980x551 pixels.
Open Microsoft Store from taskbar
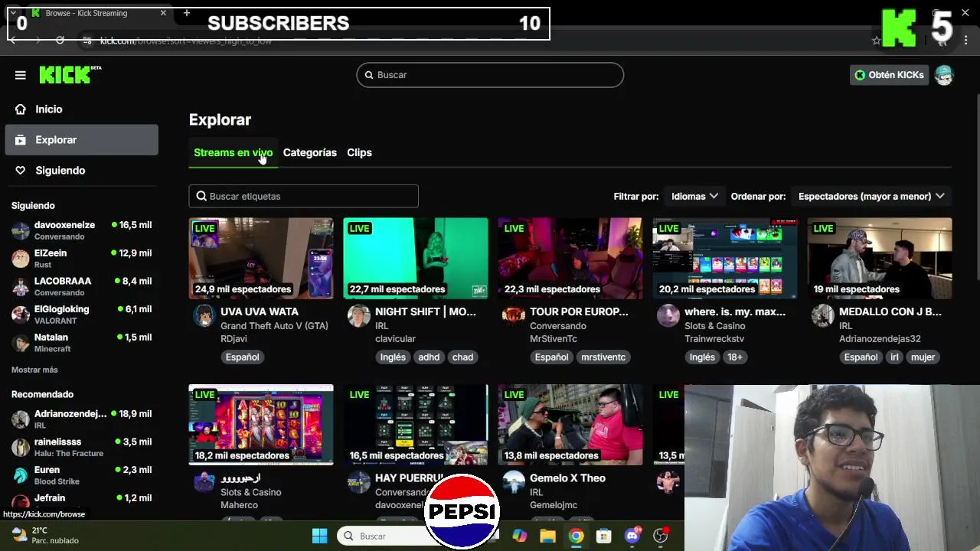coord(604,536)
